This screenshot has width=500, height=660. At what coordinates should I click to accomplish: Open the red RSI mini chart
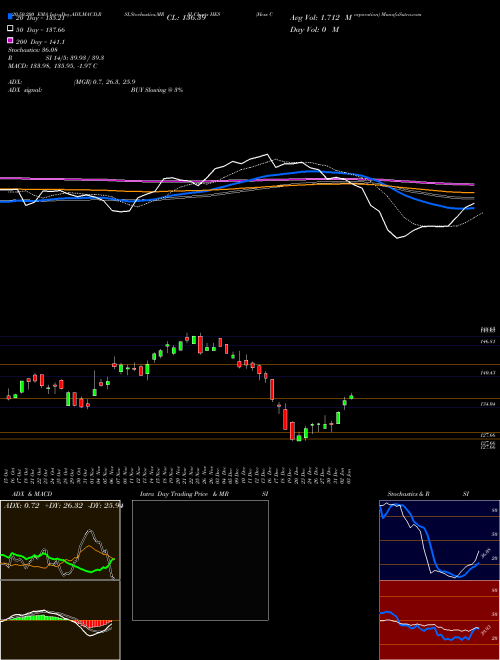[439, 620]
